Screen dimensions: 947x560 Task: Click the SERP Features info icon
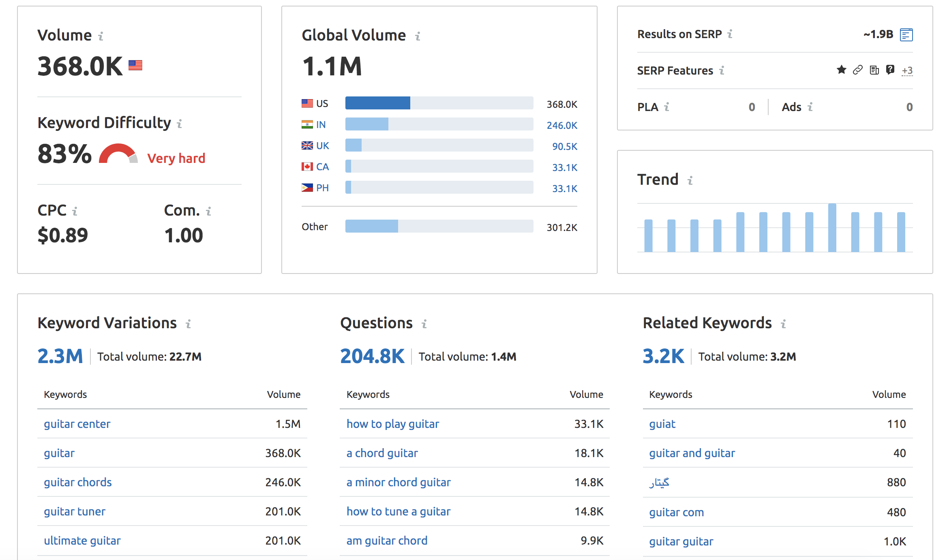(722, 71)
